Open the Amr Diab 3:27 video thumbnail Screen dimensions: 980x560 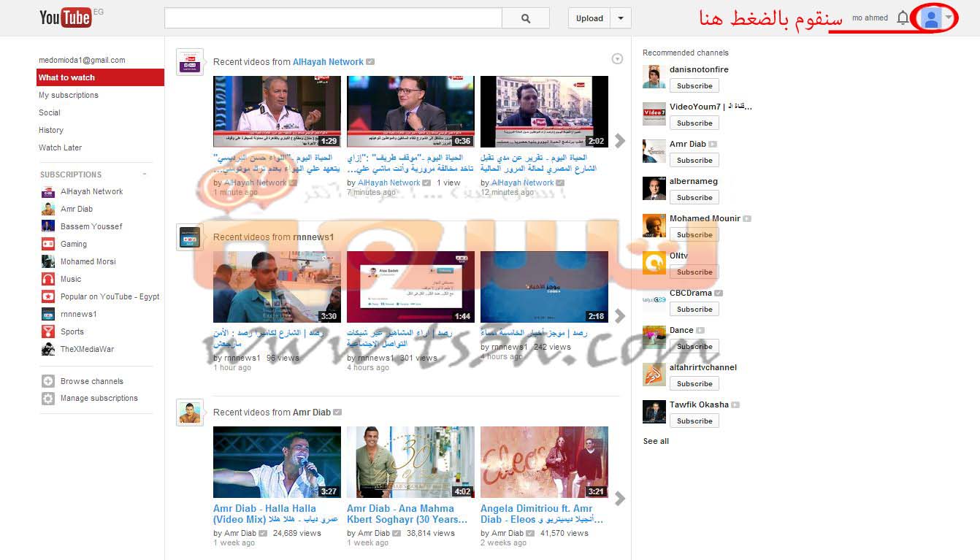pos(277,462)
